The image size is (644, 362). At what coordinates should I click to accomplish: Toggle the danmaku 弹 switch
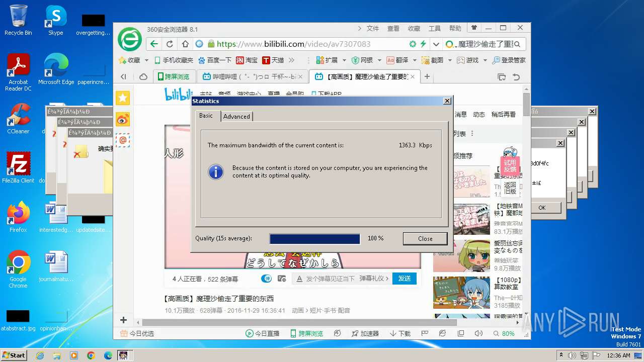[x=266, y=278]
